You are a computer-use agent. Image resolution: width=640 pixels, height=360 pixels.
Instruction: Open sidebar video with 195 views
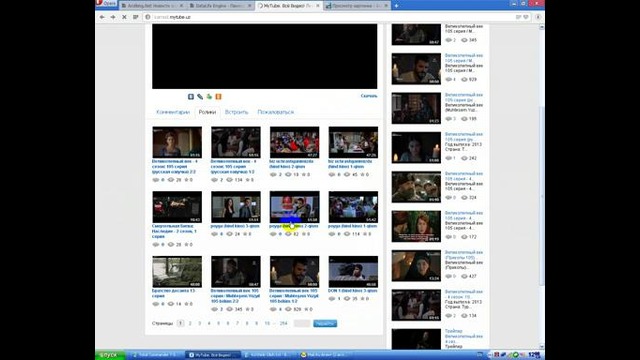pos(416,108)
